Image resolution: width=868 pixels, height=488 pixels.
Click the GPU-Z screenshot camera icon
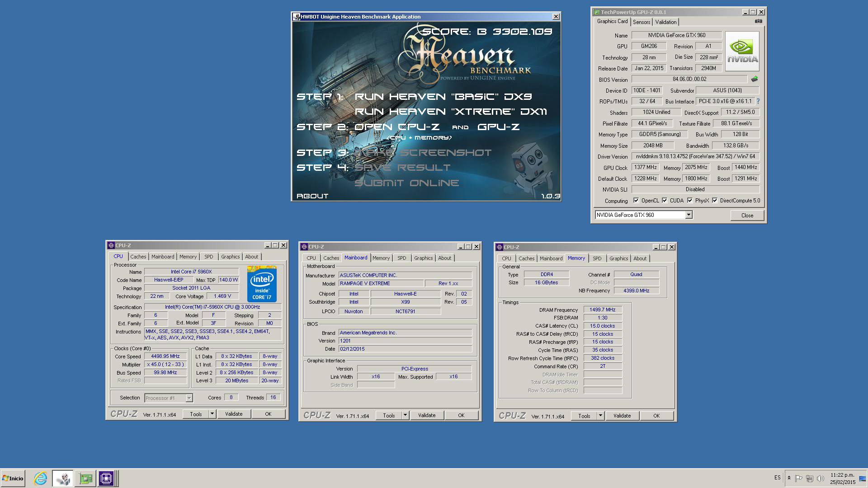758,21
